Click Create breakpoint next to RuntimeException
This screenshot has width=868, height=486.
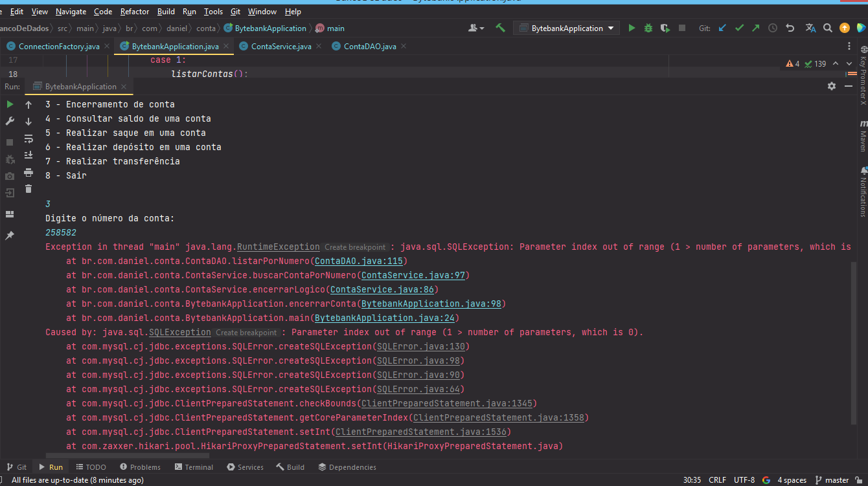point(355,247)
